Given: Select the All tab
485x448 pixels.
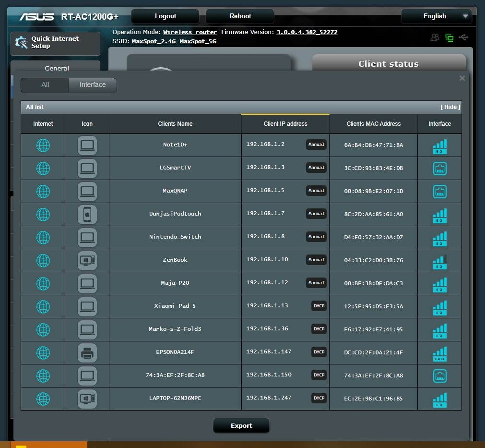Looking at the screenshot, I should point(45,85).
